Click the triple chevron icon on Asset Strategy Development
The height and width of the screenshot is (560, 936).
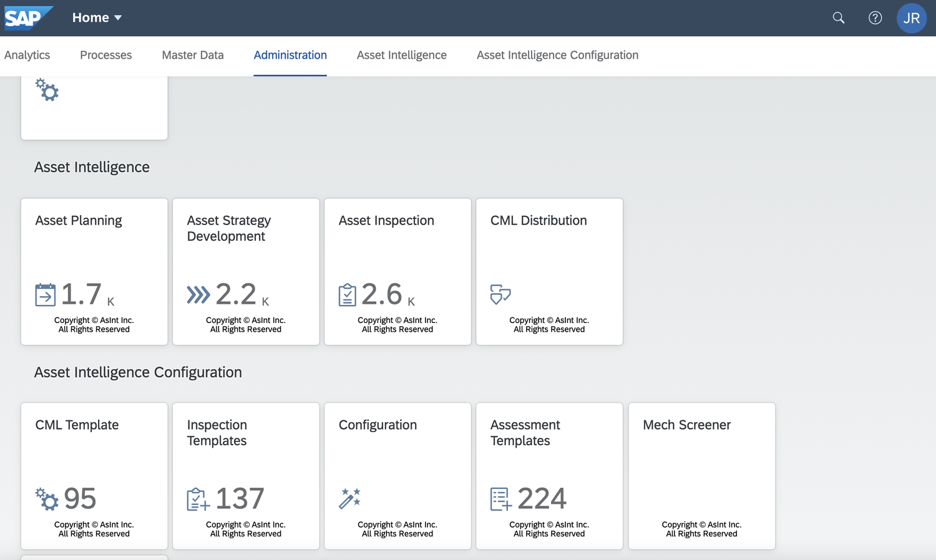click(x=198, y=295)
